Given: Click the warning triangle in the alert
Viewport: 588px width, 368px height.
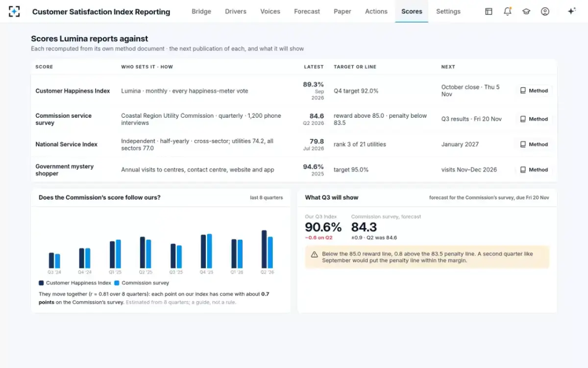Looking at the screenshot, I should click(314, 254).
